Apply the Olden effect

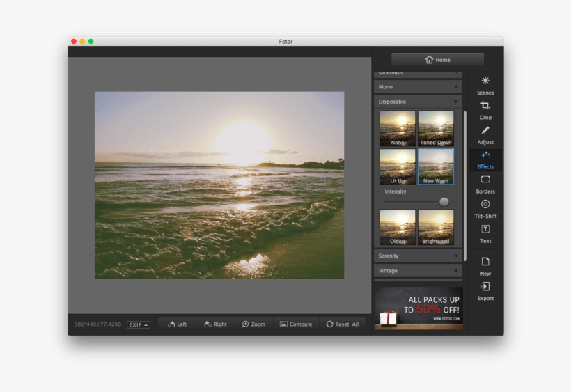coord(398,227)
